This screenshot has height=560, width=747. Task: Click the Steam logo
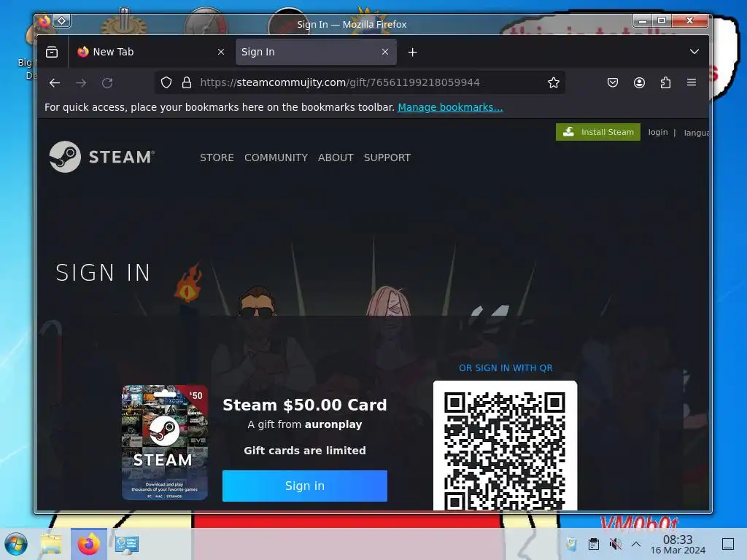coord(102,157)
